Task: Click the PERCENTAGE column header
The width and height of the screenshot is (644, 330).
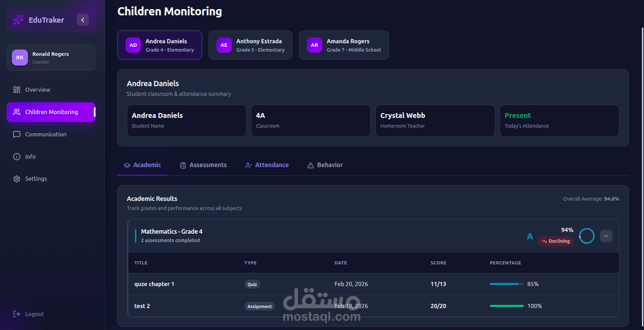Action: tap(505, 263)
